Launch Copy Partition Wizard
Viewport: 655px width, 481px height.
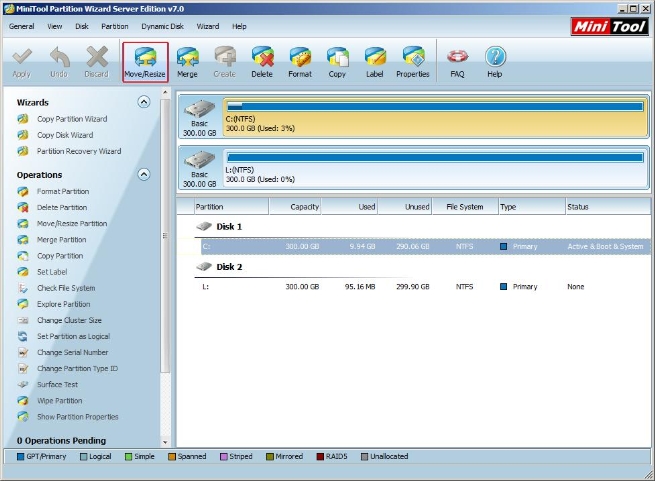click(72, 119)
